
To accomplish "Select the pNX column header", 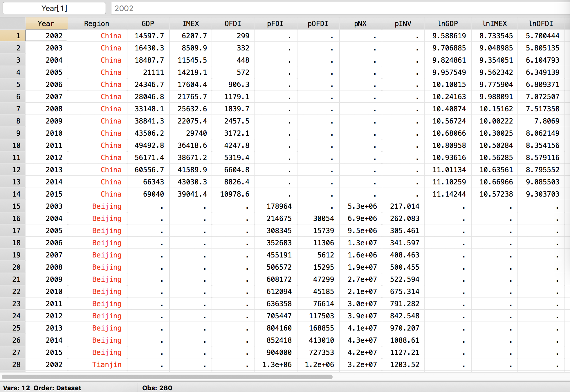I will pyautogui.click(x=360, y=23).
